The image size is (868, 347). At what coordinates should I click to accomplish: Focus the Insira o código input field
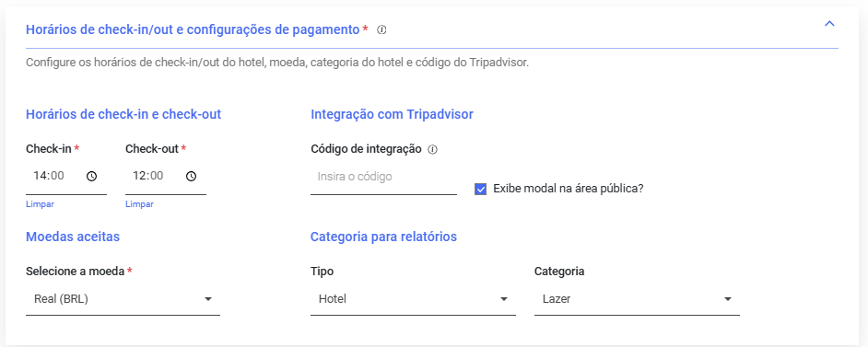tap(383, 177)
